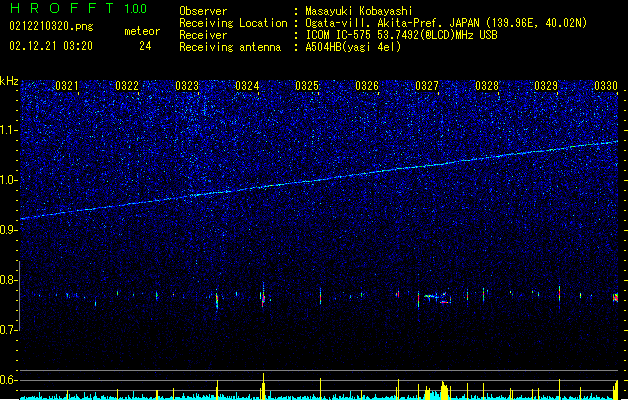Click the 0327 time marker
629x400 pixels.
427,85
